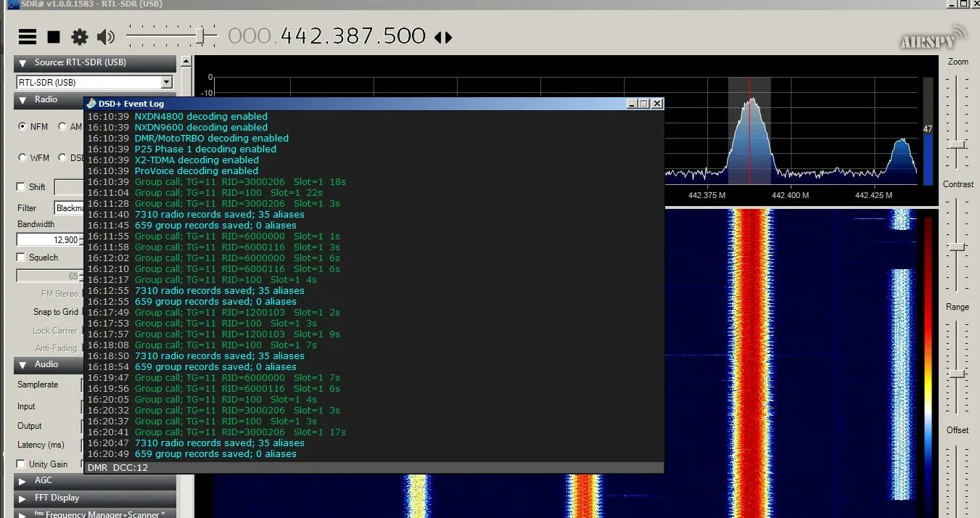The height and width of the screenshot is (518, 980).
Task: Click the 500 Hz digits in frequency display
Action: click(x=404, y=36)
